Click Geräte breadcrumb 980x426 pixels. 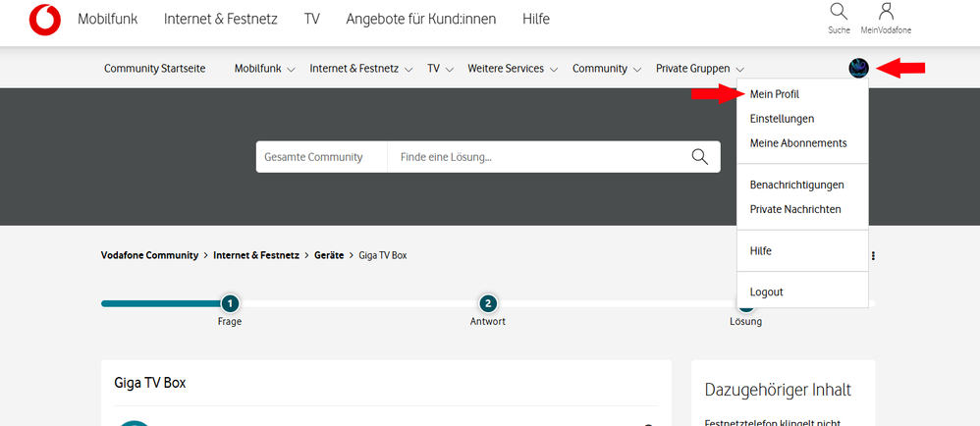coord(329,255)
